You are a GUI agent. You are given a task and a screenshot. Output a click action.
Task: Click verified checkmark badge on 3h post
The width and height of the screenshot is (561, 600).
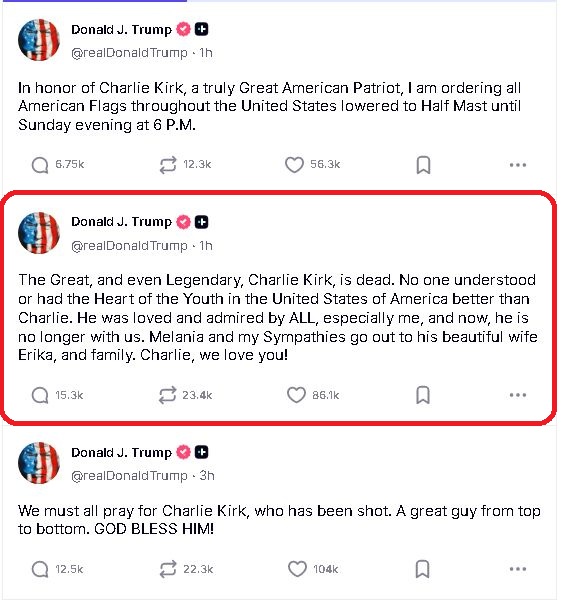tap(184, 452)
